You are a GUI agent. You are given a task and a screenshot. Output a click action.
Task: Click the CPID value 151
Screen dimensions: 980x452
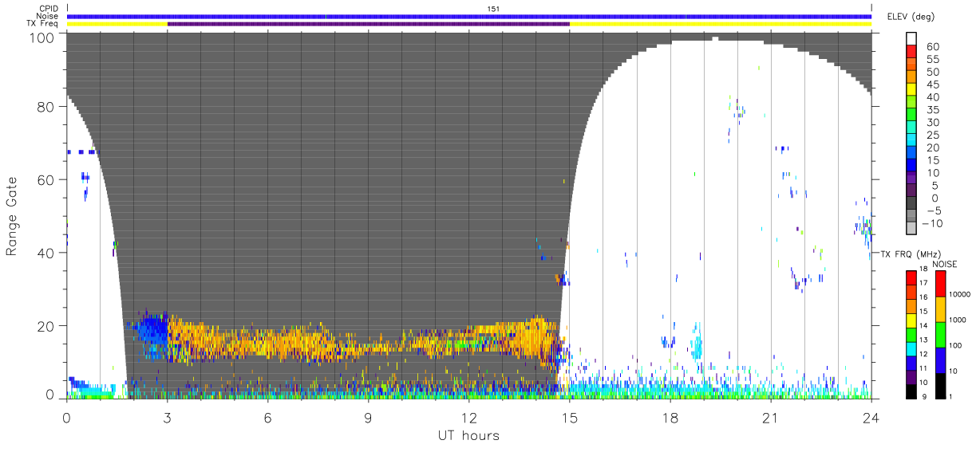click(x=493, y=9)
